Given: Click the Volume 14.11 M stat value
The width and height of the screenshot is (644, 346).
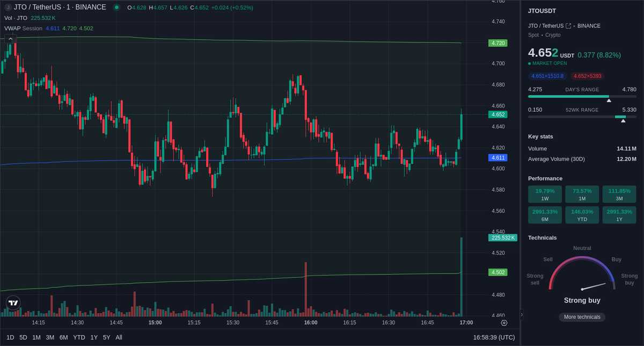Looking at the screenshot, I should [626, 149].
